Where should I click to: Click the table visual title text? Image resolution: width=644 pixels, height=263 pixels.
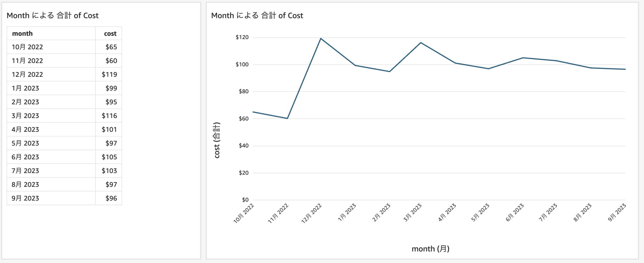pos(53,15)
